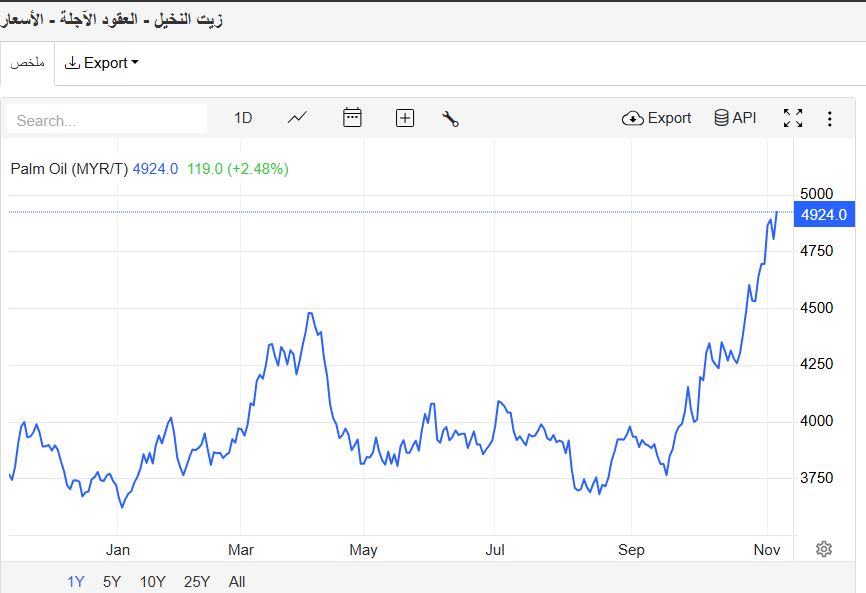This screenshot has width=866, height=593.
Task: Click the API database icon
Action: click(735, 118)
